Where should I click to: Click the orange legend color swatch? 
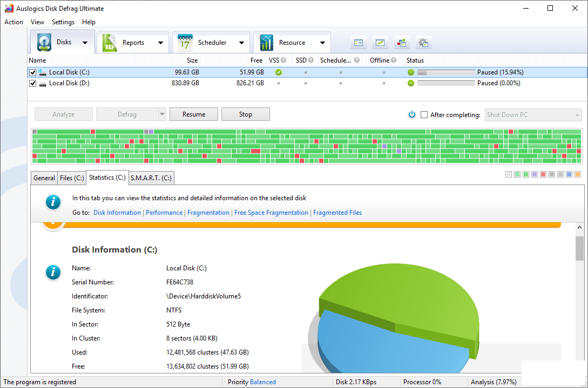pyautogui.click(x=578, y=174)
